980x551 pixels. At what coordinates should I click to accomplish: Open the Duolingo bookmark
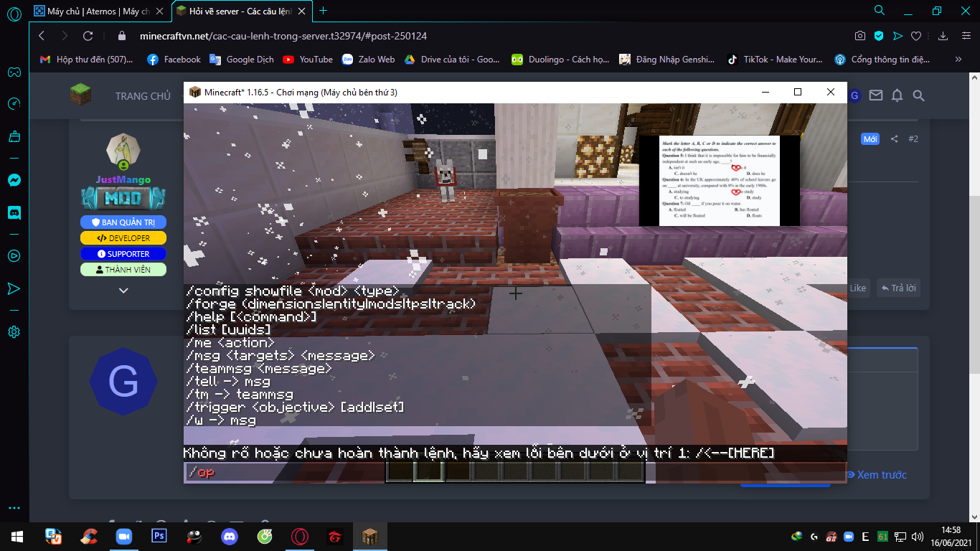[560, 60]
